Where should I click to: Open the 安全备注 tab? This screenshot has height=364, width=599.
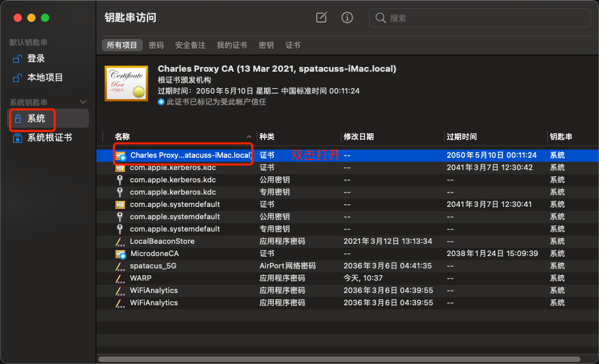point(190,45)
